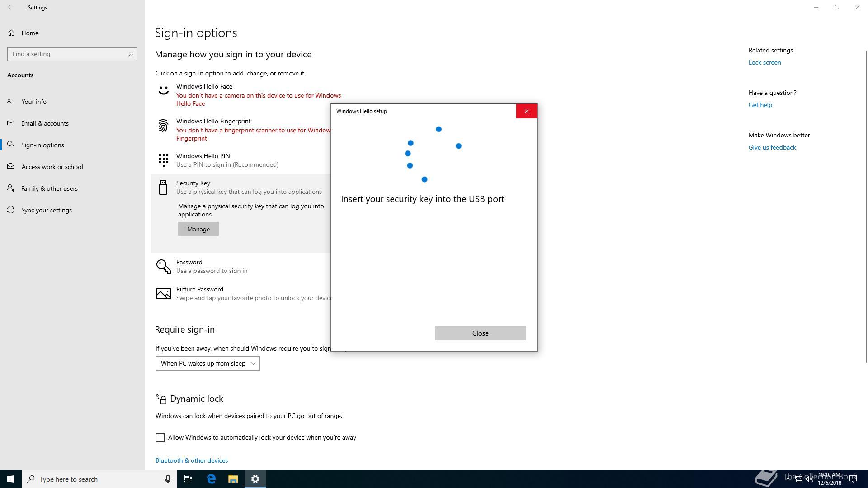Click the Windows Hello PIN keypad icon

pyautogui.click(x=163, y=160)
